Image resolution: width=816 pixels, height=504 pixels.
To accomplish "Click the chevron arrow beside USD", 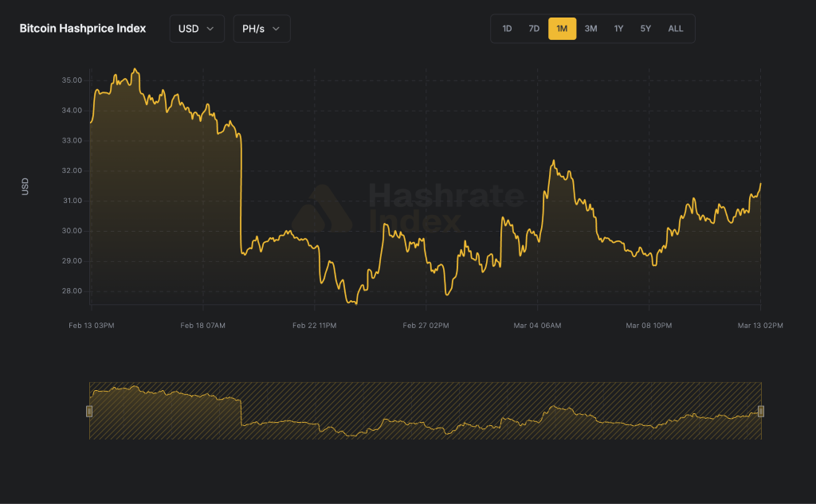I will click(210, 29).
